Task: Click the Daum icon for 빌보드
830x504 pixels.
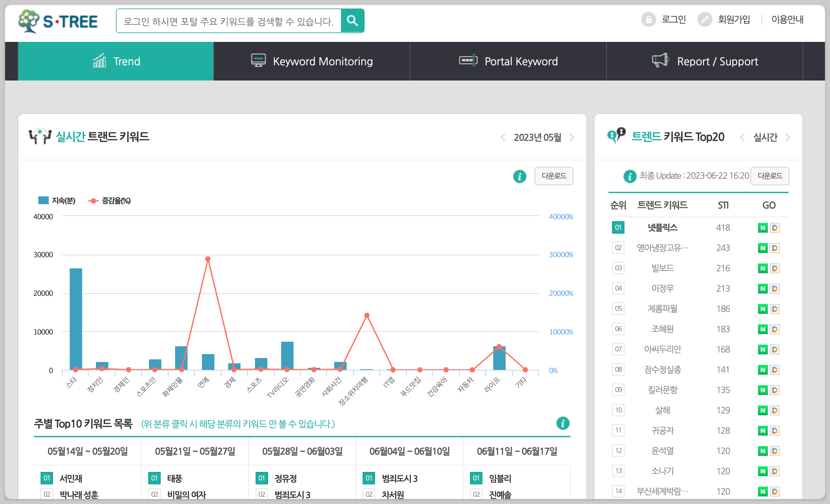Action: [x=774, y=268]
